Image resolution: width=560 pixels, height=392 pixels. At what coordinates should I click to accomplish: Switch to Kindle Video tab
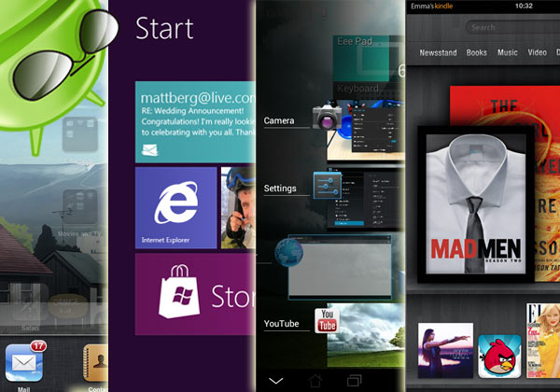point(538,53)
